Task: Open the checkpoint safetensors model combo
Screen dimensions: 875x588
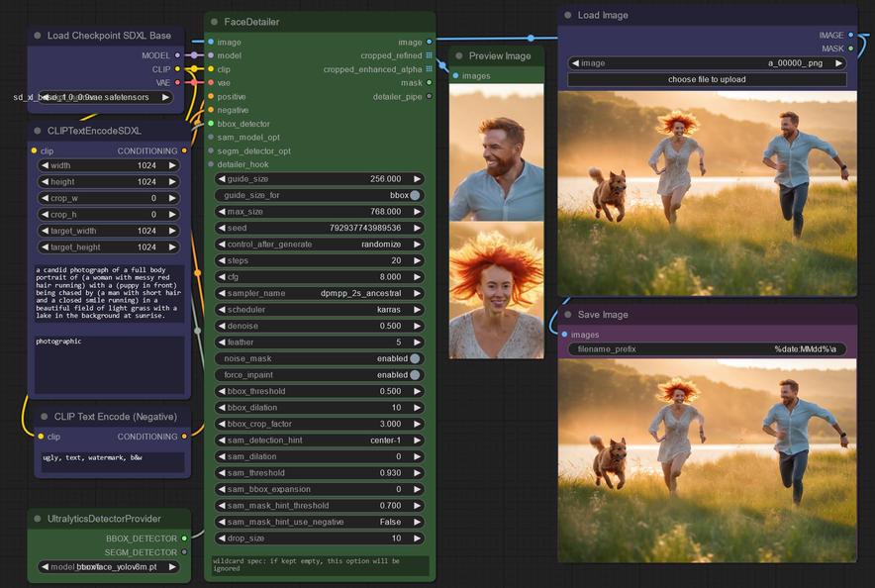Action: [x=106, y=97]
